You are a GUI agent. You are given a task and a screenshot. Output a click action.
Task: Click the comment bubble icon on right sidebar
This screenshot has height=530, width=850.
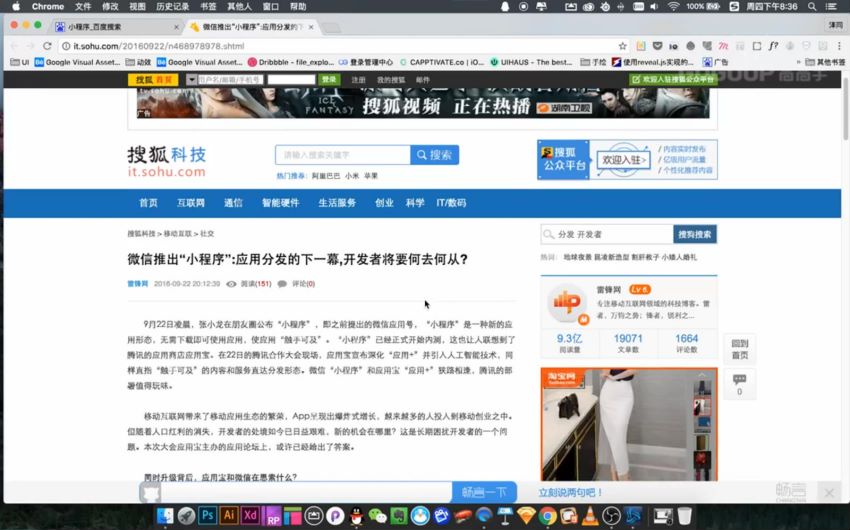739,379
